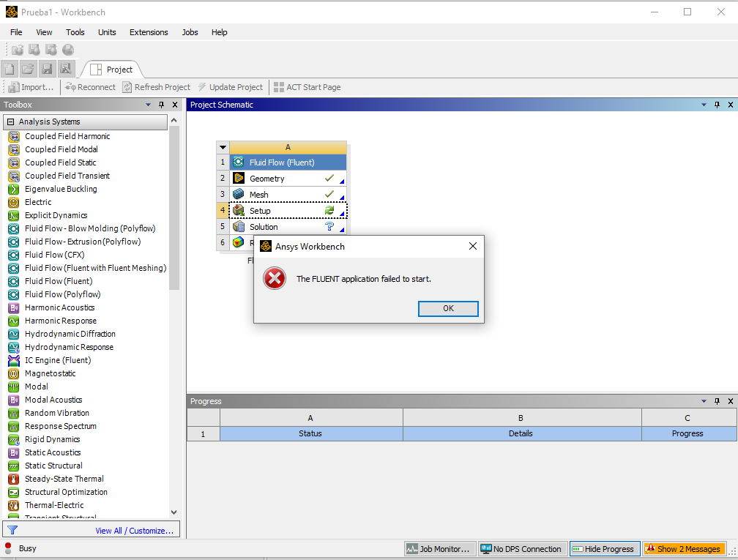This screenshot has width=738, height=560.
Task: Open the File menu
Action: pyautogui.click(x=16, y=32)
